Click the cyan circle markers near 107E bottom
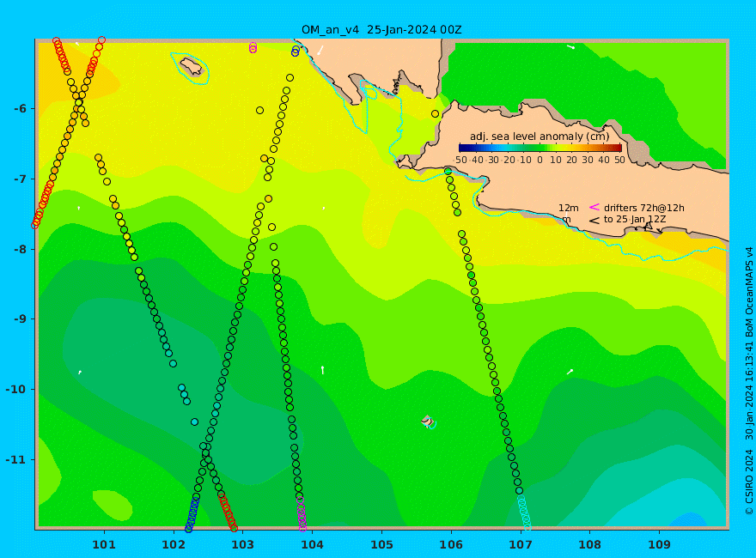The image size is (756, 558). 524,513
